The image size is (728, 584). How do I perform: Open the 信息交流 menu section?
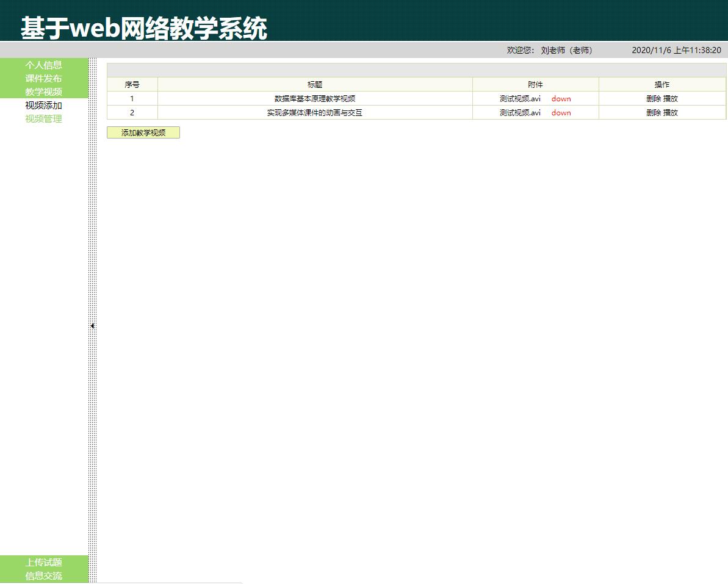(43, 575)
